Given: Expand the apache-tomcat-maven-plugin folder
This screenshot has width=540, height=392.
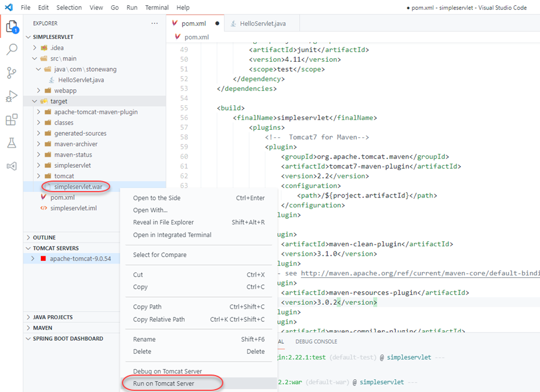Looking at the screenshot, I should (38, 112).
